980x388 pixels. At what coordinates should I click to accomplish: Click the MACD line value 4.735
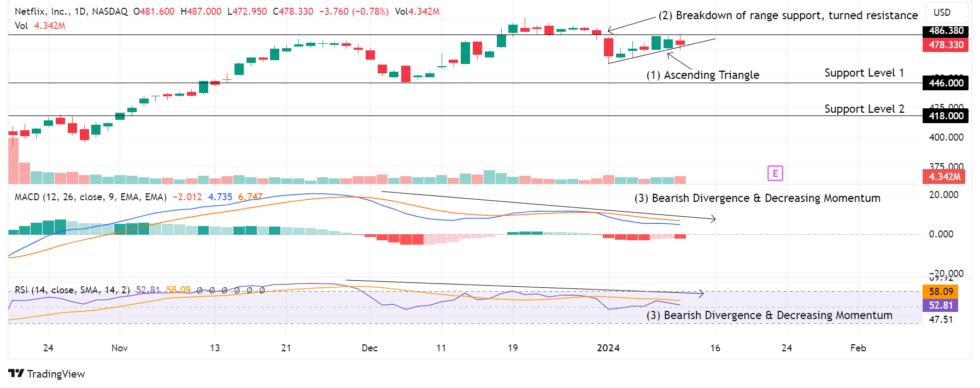click(220, 197)
